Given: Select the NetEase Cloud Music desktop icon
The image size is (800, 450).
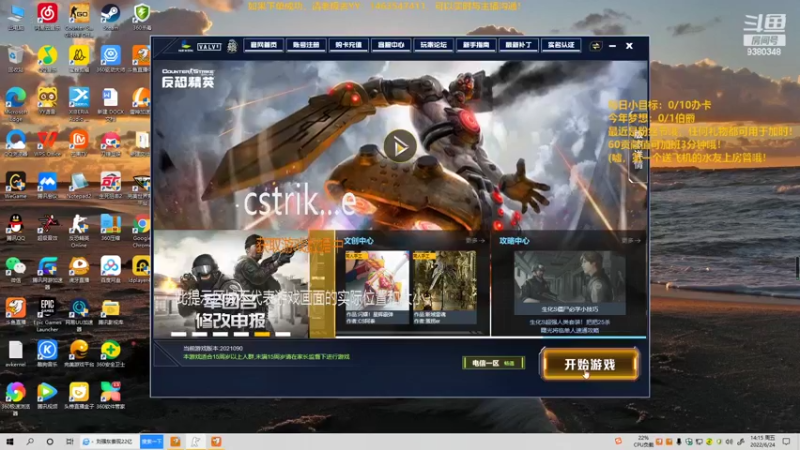Looking at the screenshot, I should point(47,17).
